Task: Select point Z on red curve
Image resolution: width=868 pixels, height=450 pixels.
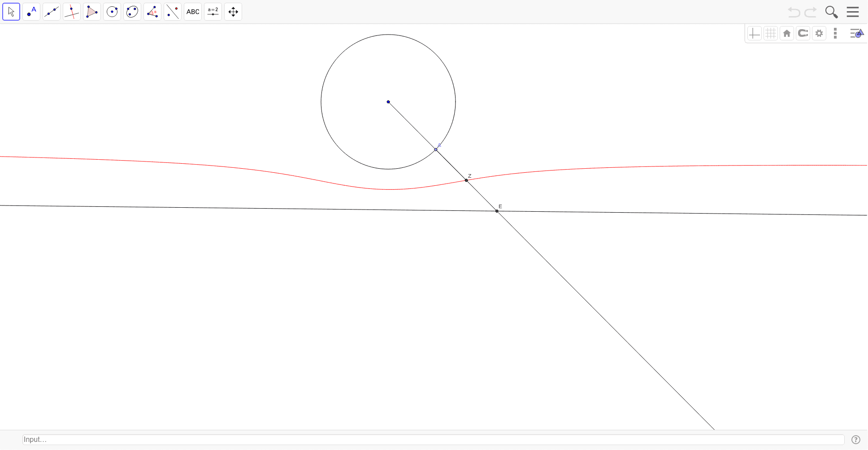Action: pyautogui.click(x=466, y=180)
